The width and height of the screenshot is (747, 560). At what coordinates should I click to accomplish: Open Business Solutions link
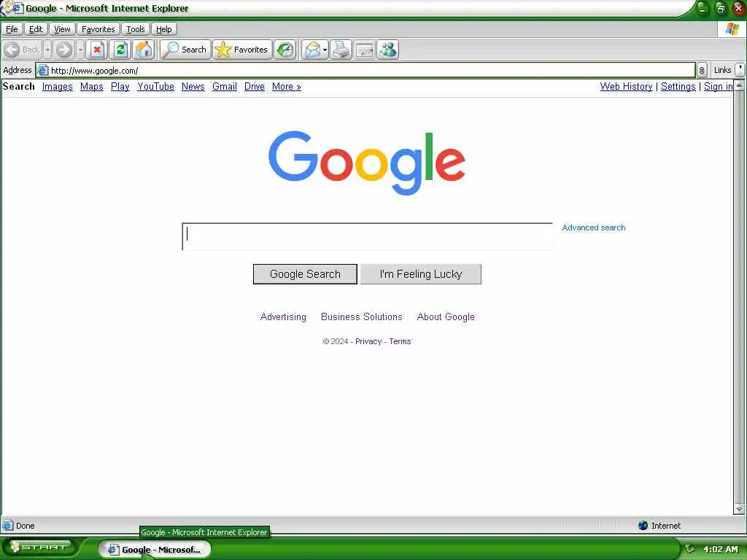(x=362, y=316)
